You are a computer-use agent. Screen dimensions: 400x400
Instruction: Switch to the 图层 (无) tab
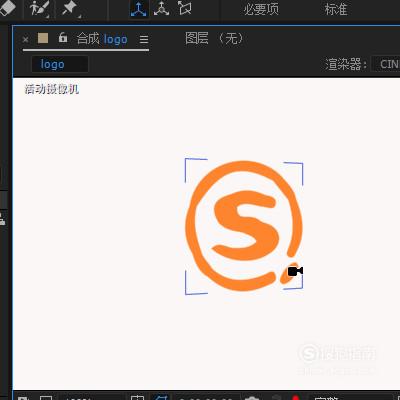pos(214,38)
